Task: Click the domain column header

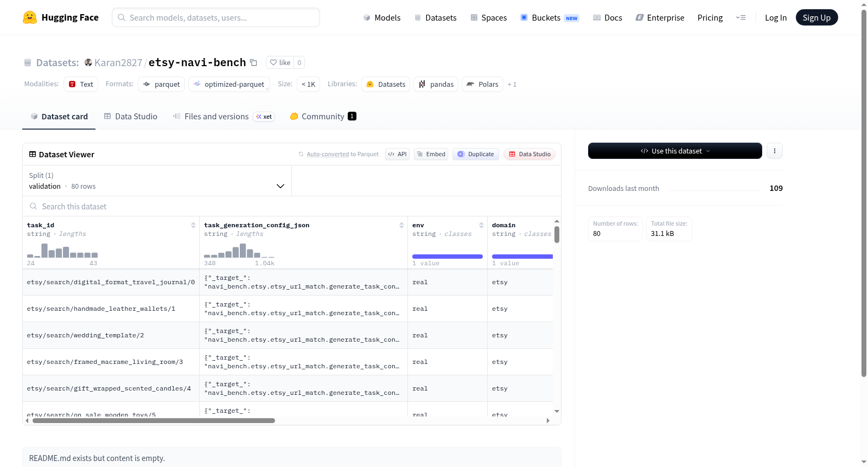Action: click(504, 225)
